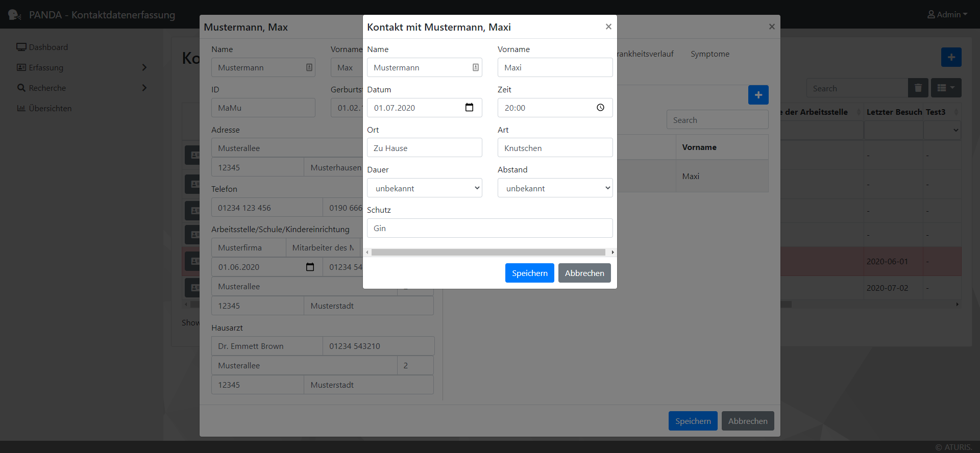The width and height of the screenshot is (980, 453).
Task: Click the main table Search box
Action: pyautogui.click(x=857, y=88)
